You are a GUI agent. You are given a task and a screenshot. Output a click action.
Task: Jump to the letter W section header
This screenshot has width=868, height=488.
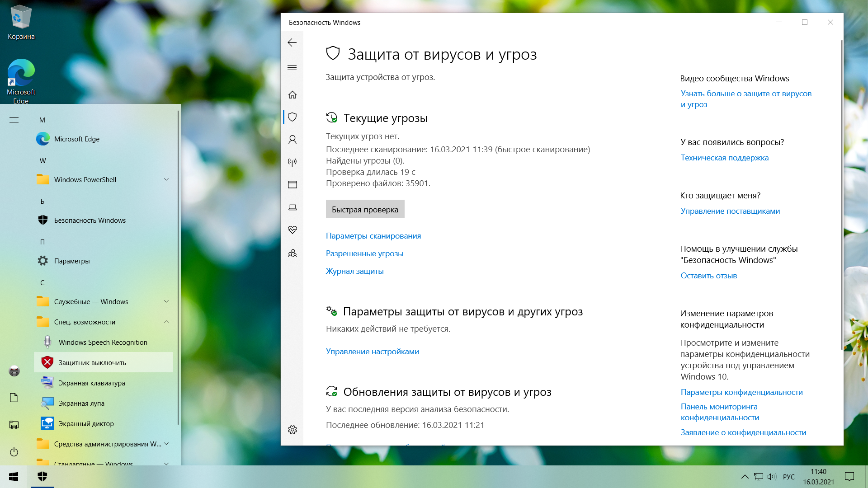tap(42, 161)
